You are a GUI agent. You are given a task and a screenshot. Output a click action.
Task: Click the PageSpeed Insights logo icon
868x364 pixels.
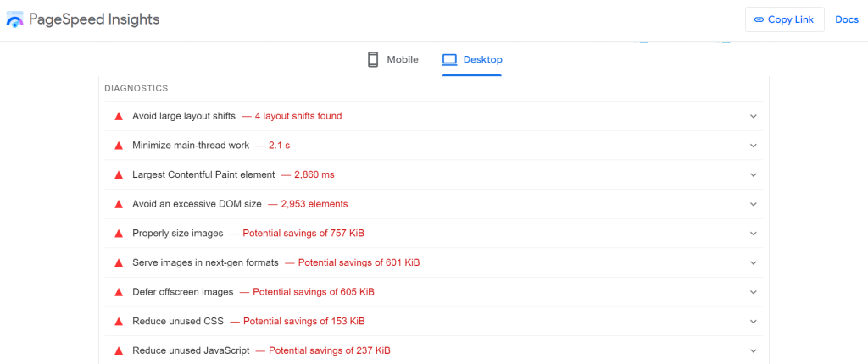[14, 20]
